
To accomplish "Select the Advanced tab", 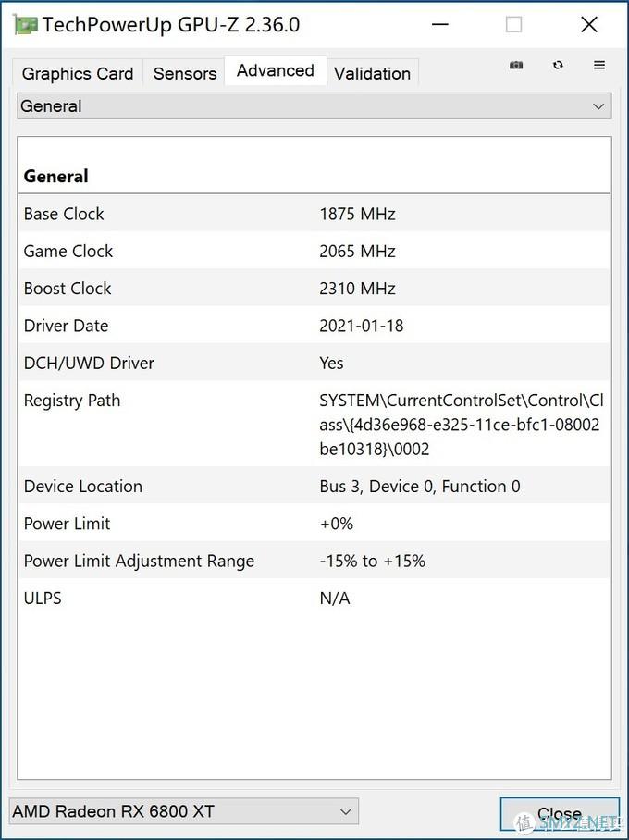I will [276, 70].
